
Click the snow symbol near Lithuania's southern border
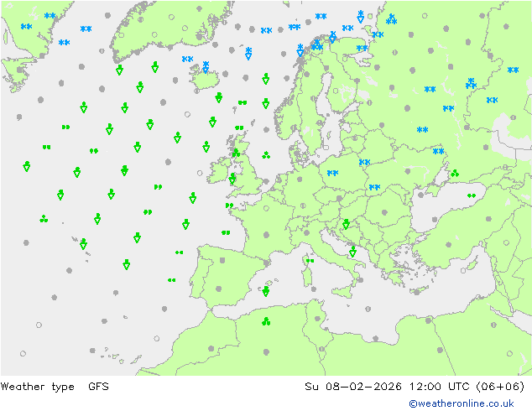pos(364,162)
